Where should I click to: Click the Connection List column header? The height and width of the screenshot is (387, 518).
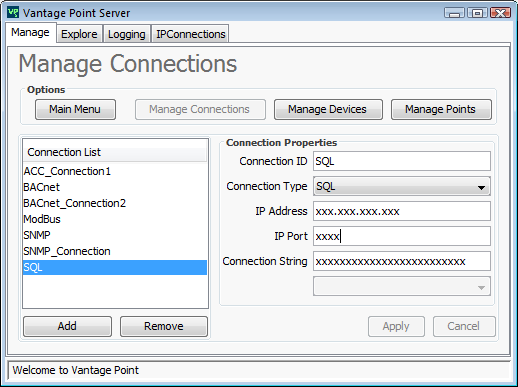pos(115,153)
